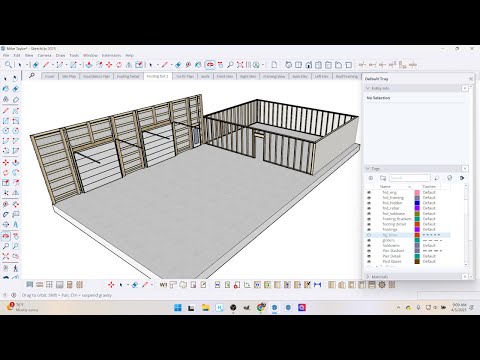
Task: Click the Tags search input field
Action: [409, 178]
